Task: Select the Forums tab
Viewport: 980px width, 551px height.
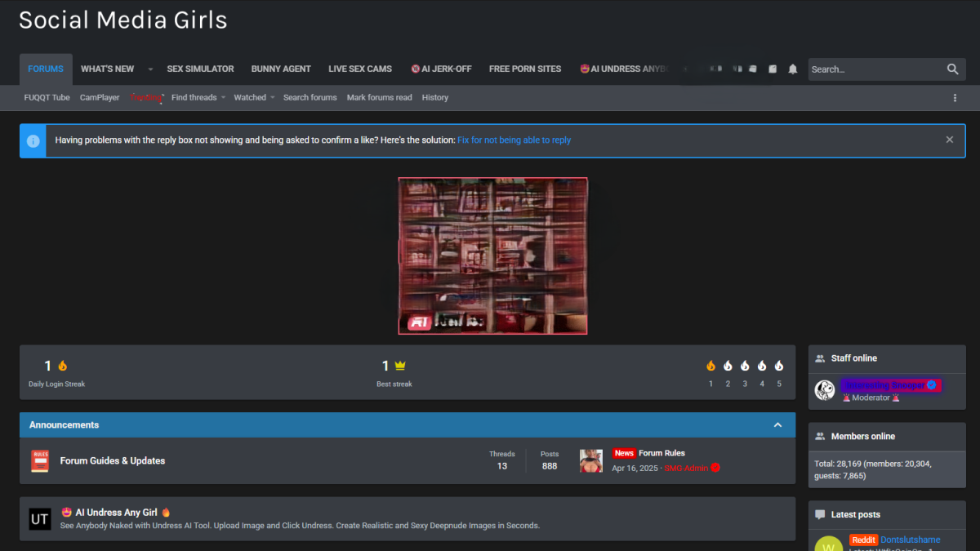Action: click(x=46, y=69)
